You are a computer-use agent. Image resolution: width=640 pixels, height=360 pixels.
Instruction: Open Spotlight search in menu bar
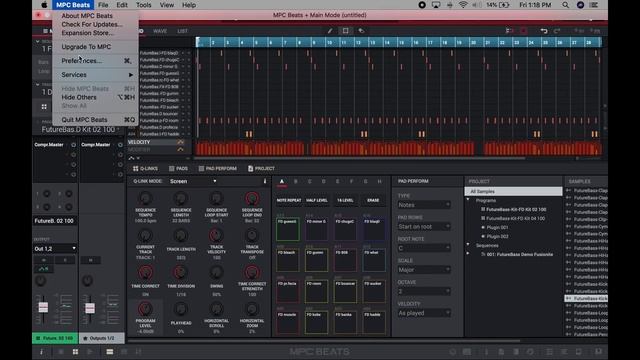click(x=565, y=5)
